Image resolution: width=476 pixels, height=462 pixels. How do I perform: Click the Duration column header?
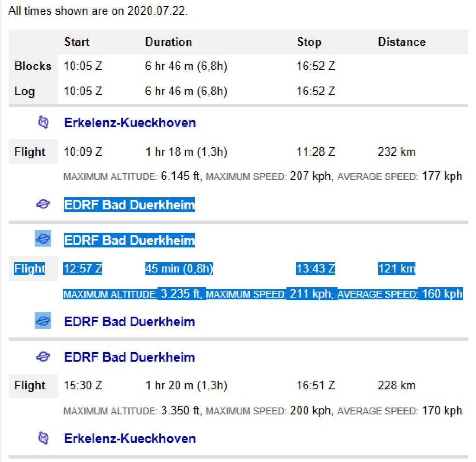[x=168, y=42]
